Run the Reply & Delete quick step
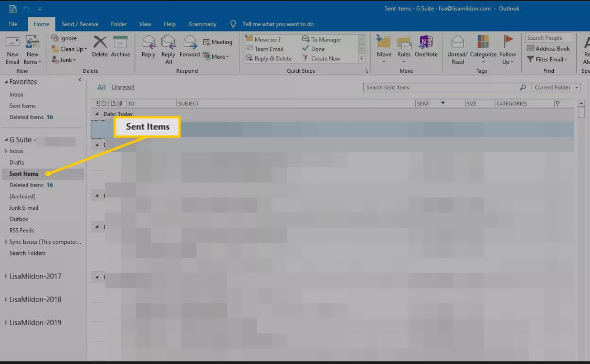The height and width of the screenshot is (364, 590). pos(268,58)
